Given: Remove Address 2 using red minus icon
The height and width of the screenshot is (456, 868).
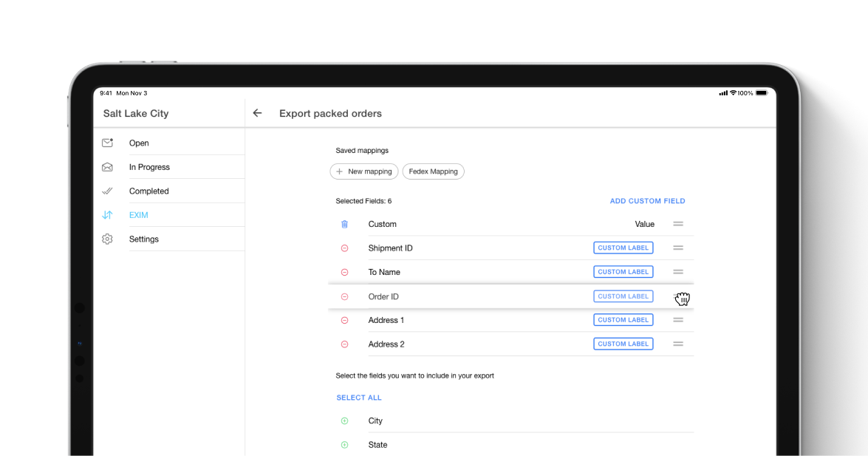Looking at the screenshot, I should [x=344, y=344].
